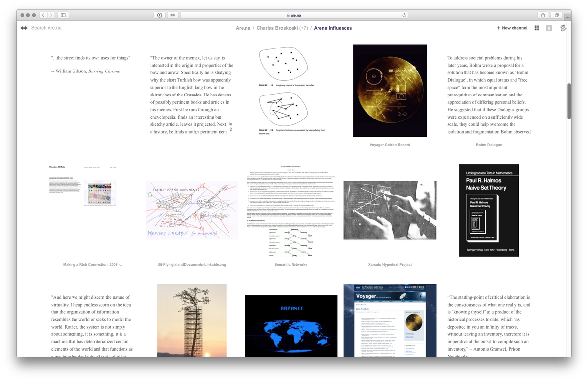Open the Voyager Golden Record image
The width and height of the screenshot is (588, 381).
coord(390,91)
